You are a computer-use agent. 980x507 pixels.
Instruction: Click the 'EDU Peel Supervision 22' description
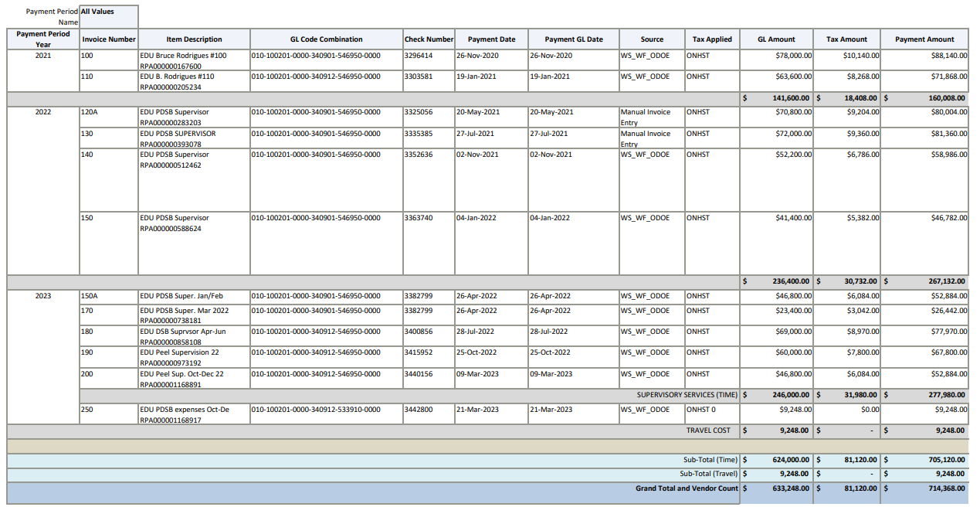click(179, 352)
